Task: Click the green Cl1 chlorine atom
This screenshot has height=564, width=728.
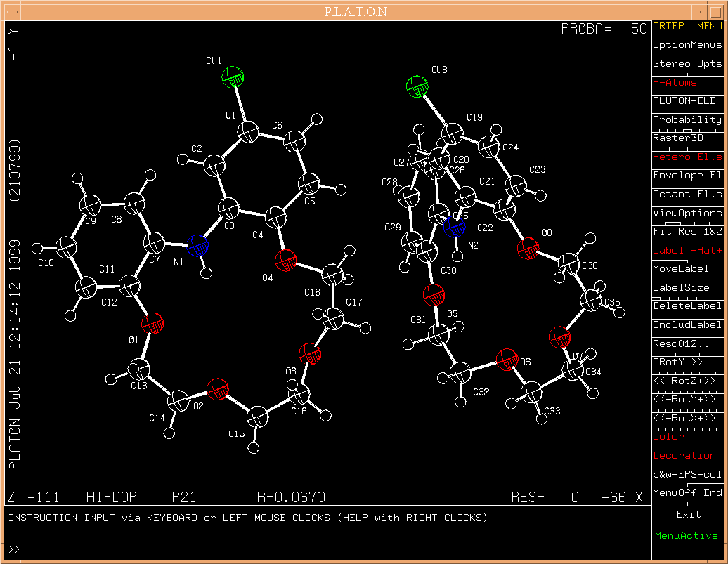Action: pos(233,77)
